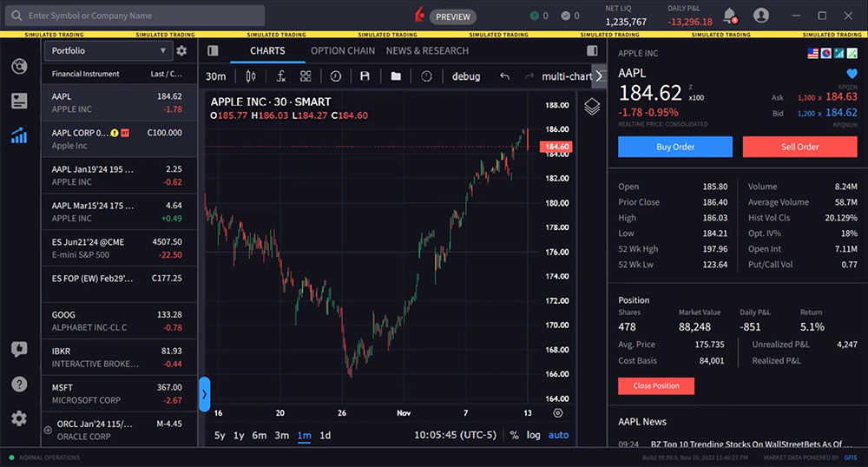Viewport: 868px width, 467px height.
Task: Switch to the OPTION CHAIN tab
Action: point(343,51)
